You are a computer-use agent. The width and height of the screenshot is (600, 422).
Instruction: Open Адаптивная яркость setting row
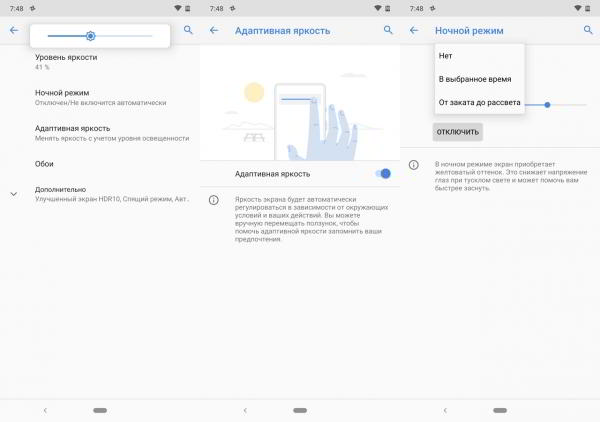100,133
